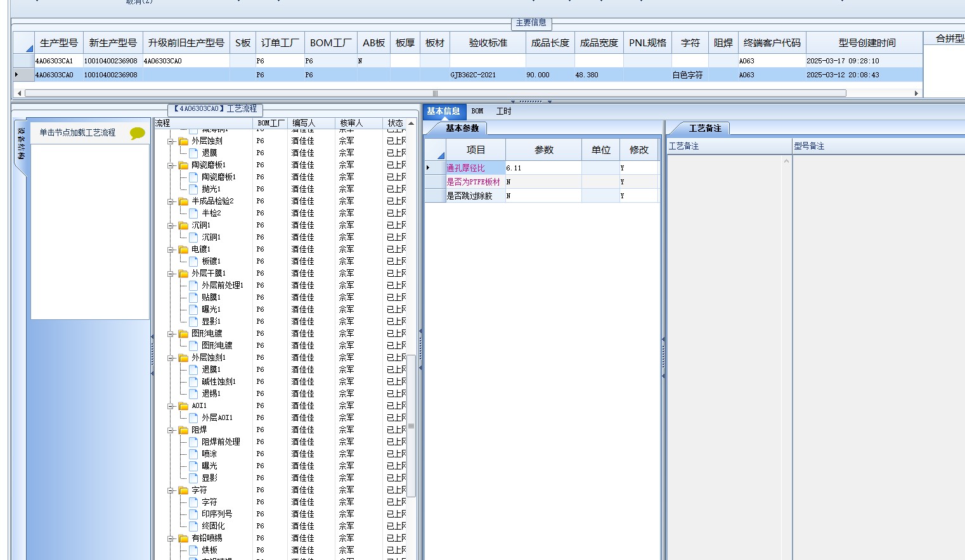Screen dimensions: 965x560
Task: Click the 图形电镀 folder icon
Action: tap(183, 334)
